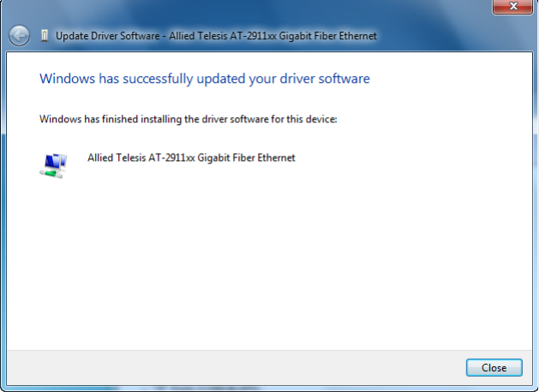Select the heading 'Windows has successfully updated your driver software'
This screenshot has height=392, width=539.
click(x=205, y=79)
